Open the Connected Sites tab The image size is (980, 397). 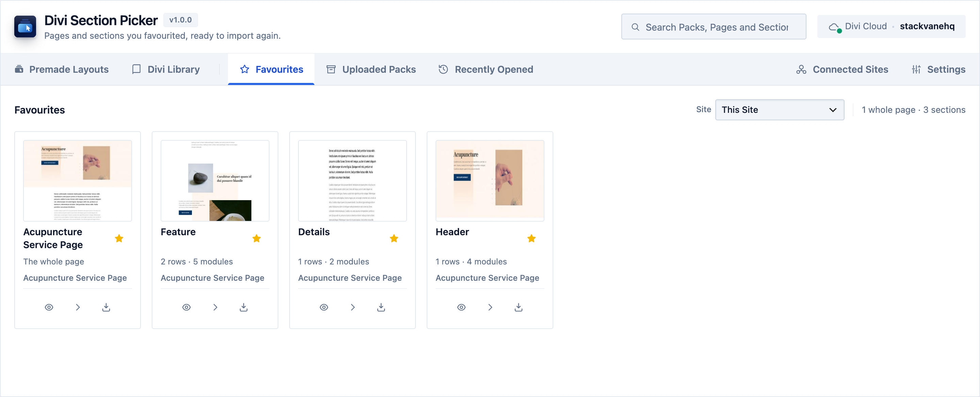[842, 69]
